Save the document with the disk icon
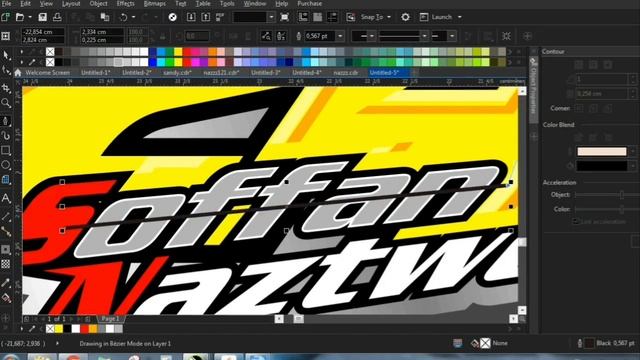The height and width of the screenshot is (360, 640). 42,17
